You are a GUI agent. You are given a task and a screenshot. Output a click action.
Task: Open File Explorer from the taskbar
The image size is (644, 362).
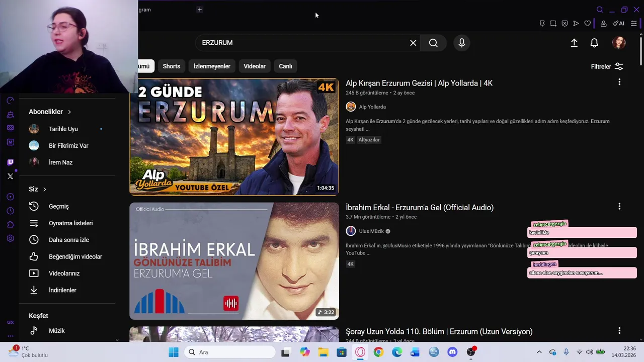pos(323,352)
